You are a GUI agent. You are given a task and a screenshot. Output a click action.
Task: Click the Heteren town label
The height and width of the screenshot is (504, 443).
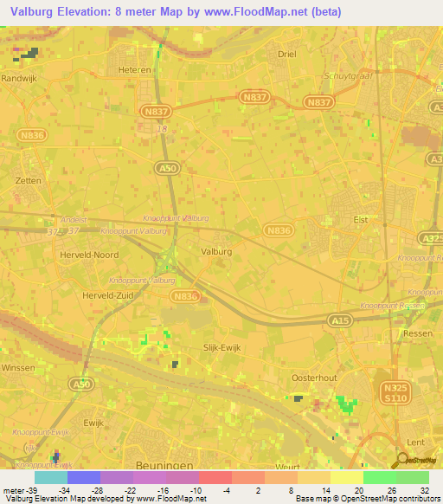134,70
